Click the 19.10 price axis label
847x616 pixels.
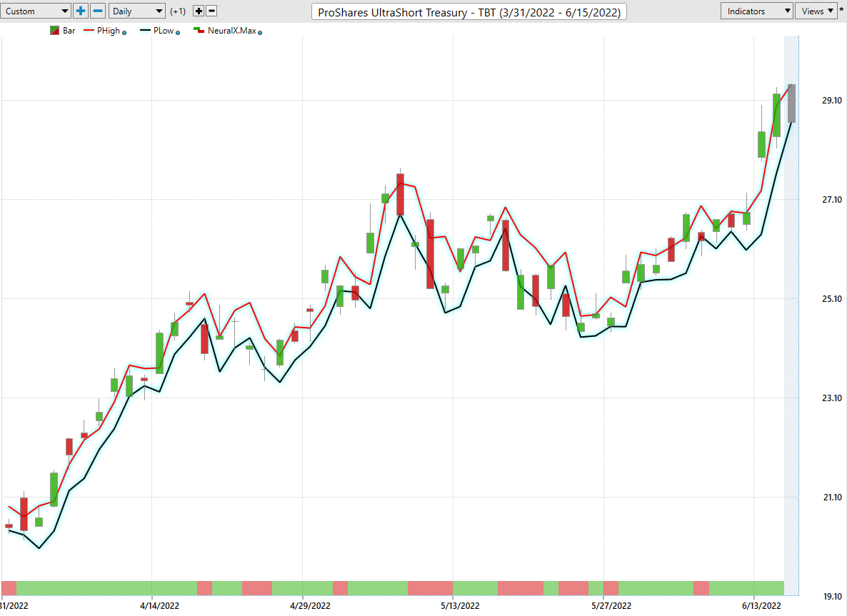[832, 597]
